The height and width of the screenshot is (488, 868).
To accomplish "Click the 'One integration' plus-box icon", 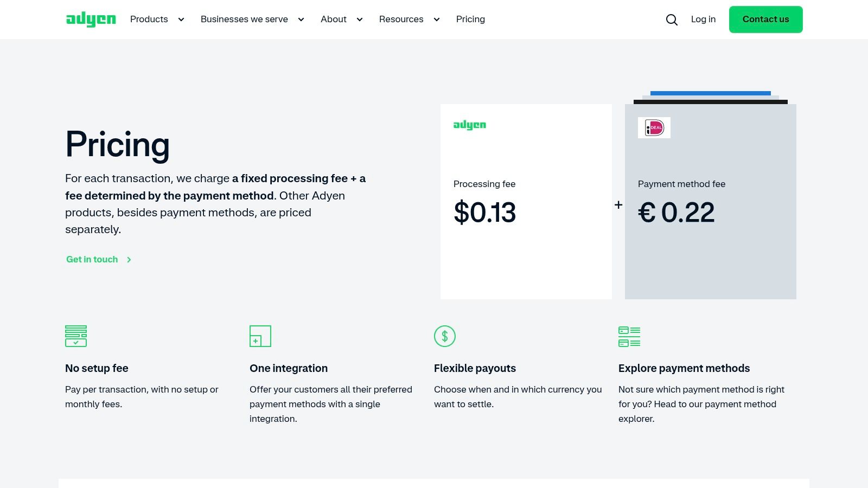I will 260,336.
